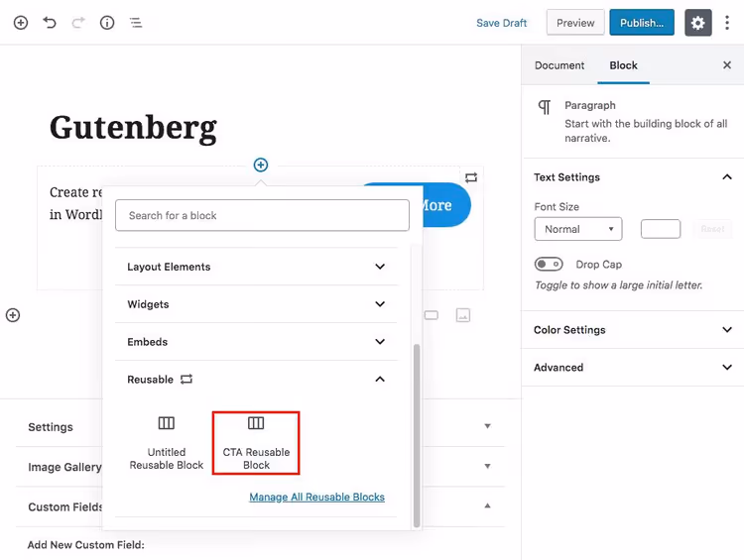Undo the last change
Viewport: 744px width, 560px height.
[50, 22]
